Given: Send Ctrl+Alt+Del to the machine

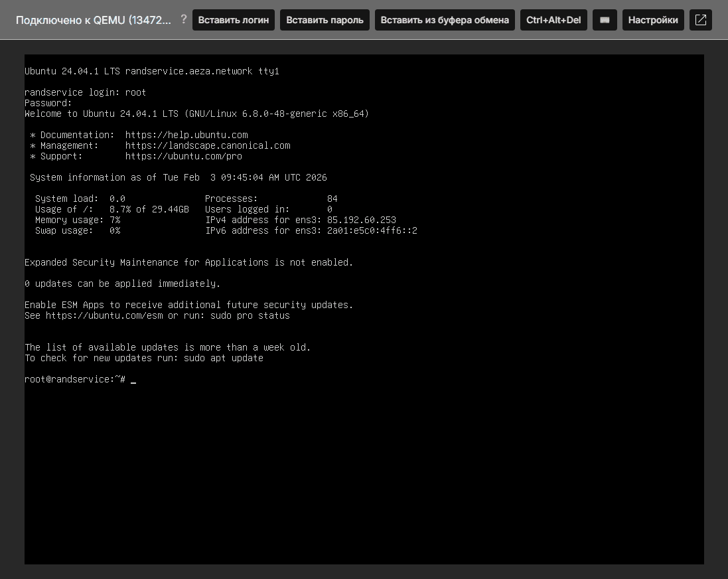Looking at the screenshot, I should pyautogui.click(x=553, y=20).
